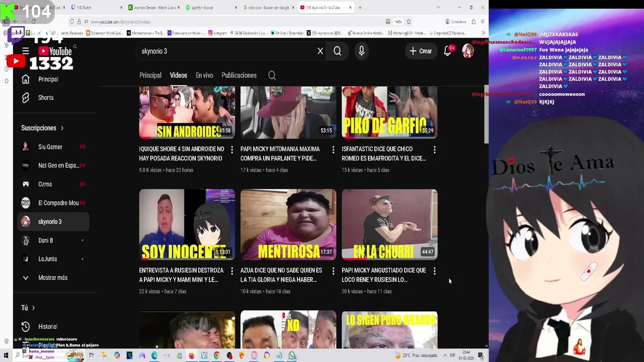Open options menu for AZUA DICE video
This screenshot has width=644, height=362.
333,271
